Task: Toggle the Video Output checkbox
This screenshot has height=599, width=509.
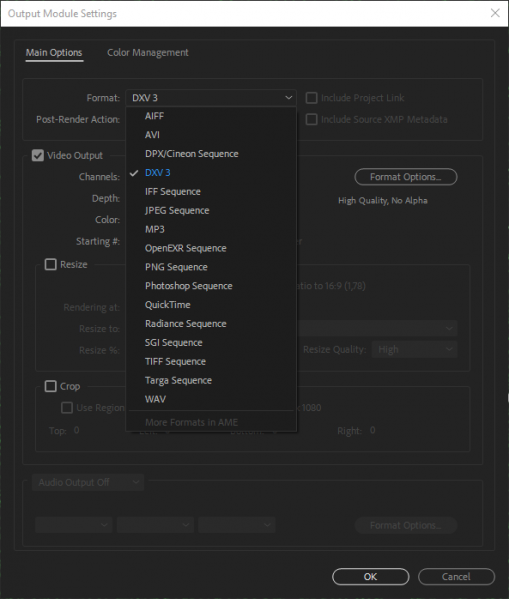Action: pyautogui.click(x=38, y=155)
